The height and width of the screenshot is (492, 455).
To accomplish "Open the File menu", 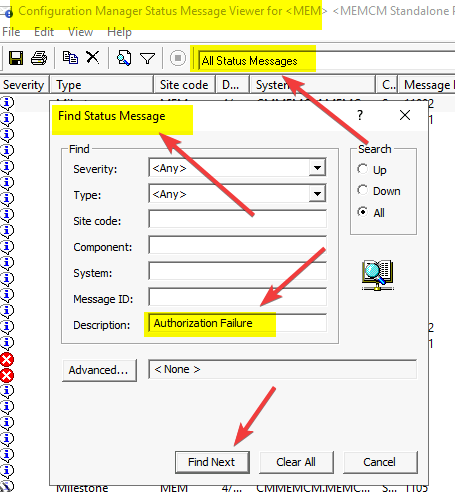I will pyautogui.click(x=11, y=32).
